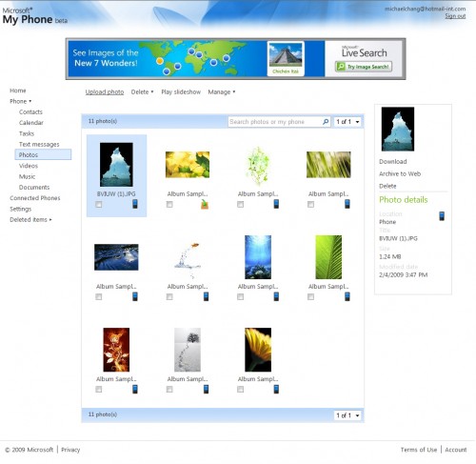Select the snowy tree thumbnail
Viewport: 476px width, 464px height.
[188, 350]
